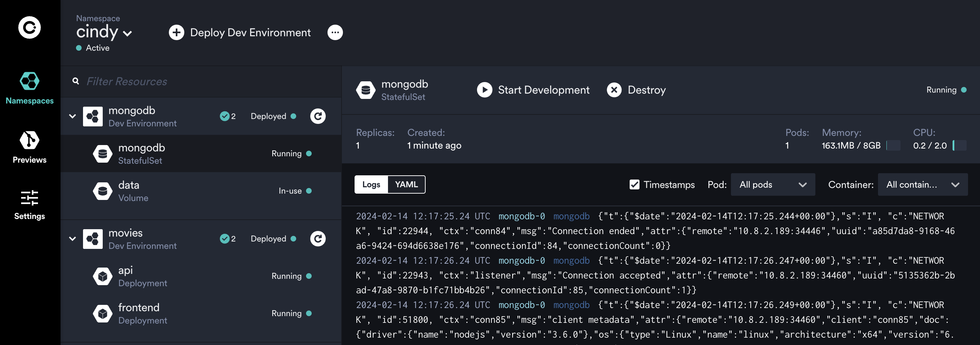Click Destroy button text
The height and width of the screenshot is (345, 980).
647,90
